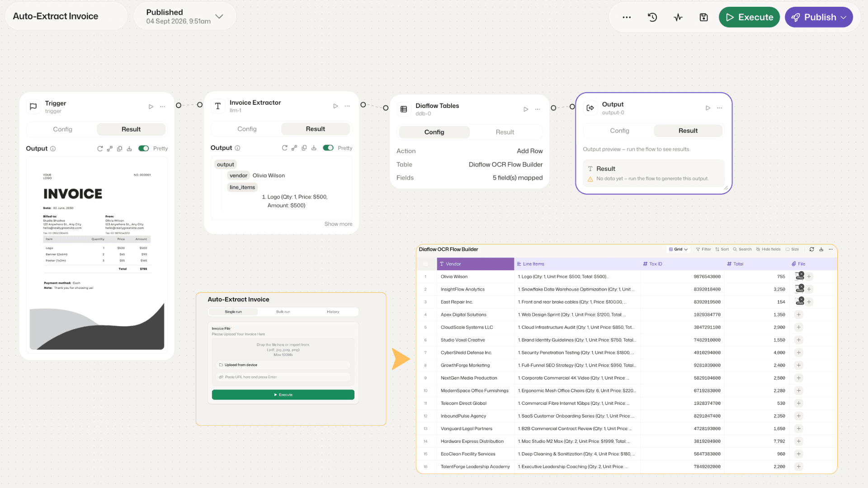
Task: Toggle Pretty switch in Invoice Extractor node
Action: point(328,148)
